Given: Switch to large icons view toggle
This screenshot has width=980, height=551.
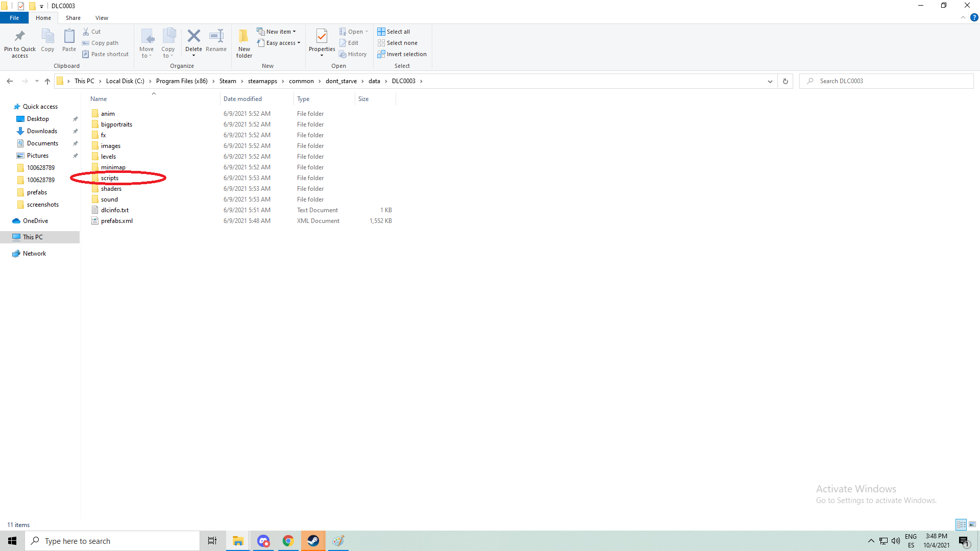Looking at the screenshot, I should pyautogui.click(x=972, y=524).
